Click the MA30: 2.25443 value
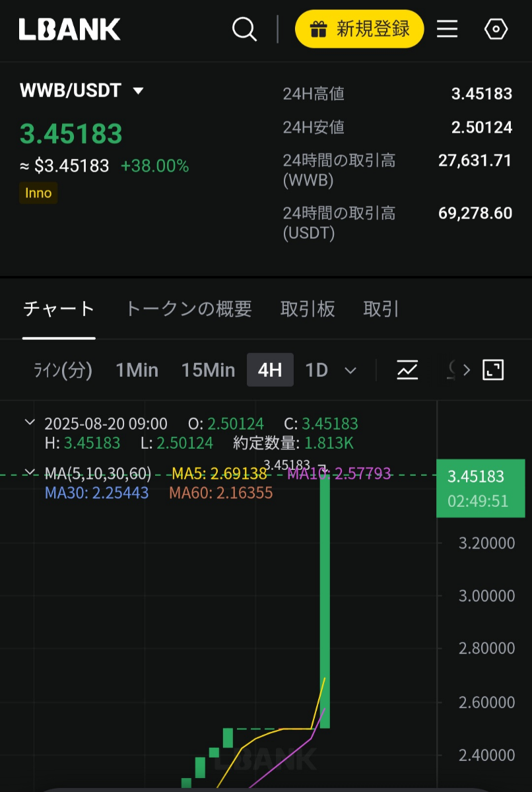 point(97,492)
